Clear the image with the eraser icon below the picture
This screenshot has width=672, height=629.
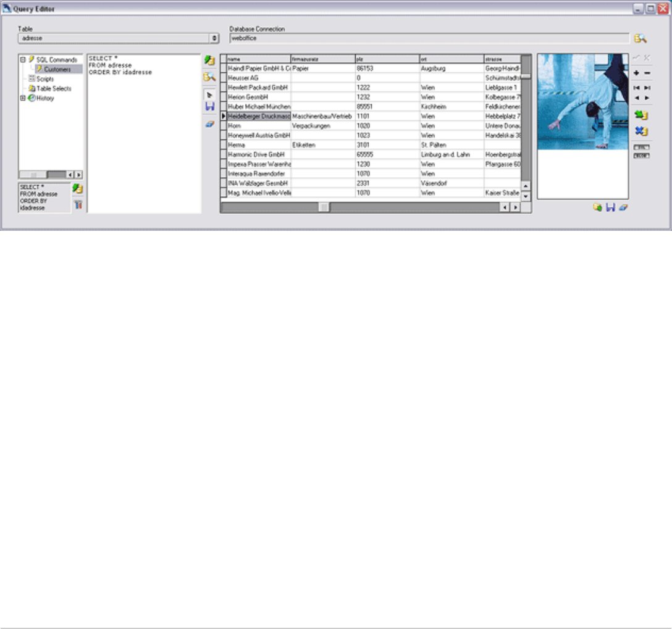tap(623, 207)
